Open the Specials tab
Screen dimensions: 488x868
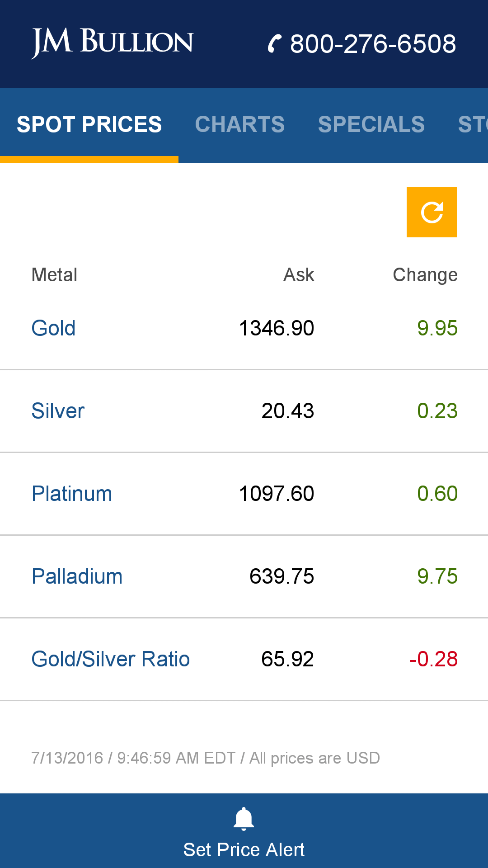371,124
